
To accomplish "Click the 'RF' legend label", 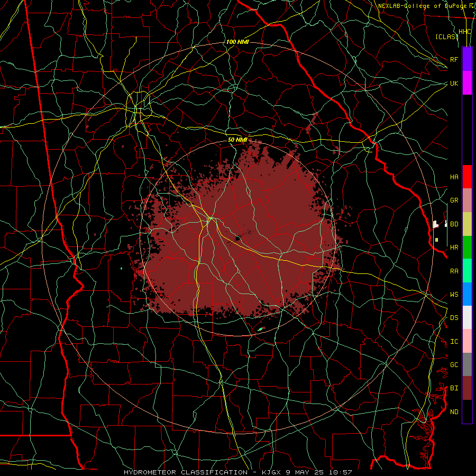I will [454, 59].
